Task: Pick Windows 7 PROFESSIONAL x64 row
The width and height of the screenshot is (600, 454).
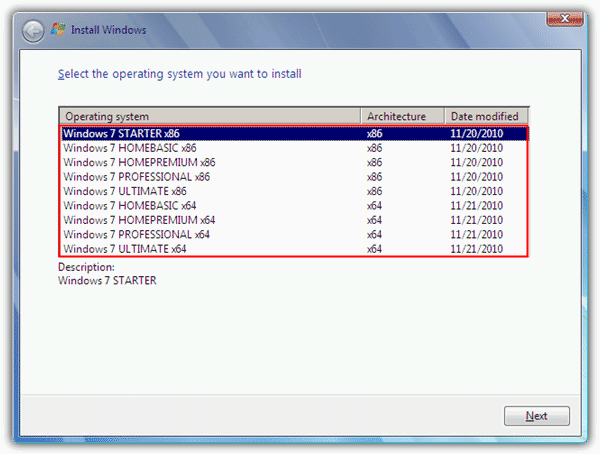Action: click(x=294, y=235)
